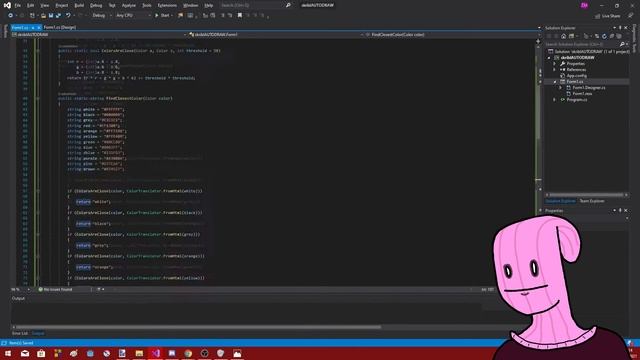Screen dimensions: 640x360
Task: Open the Build menu
Action: 79,5
